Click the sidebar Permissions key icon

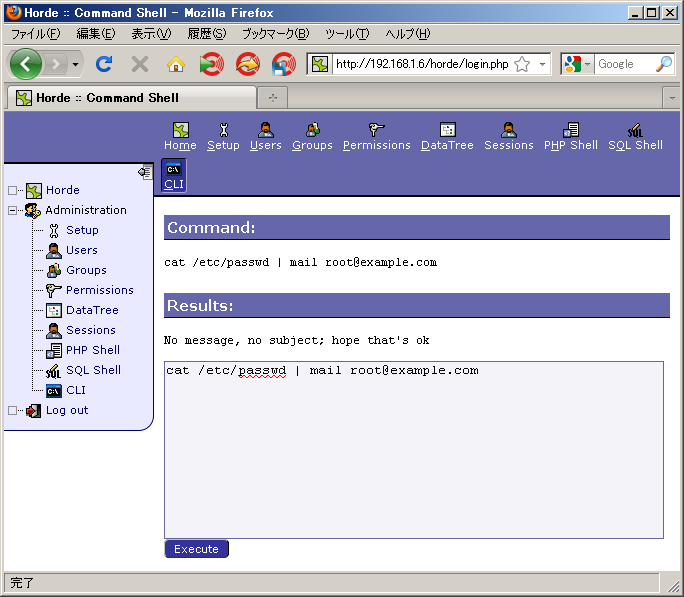click(x=54, y=290)
